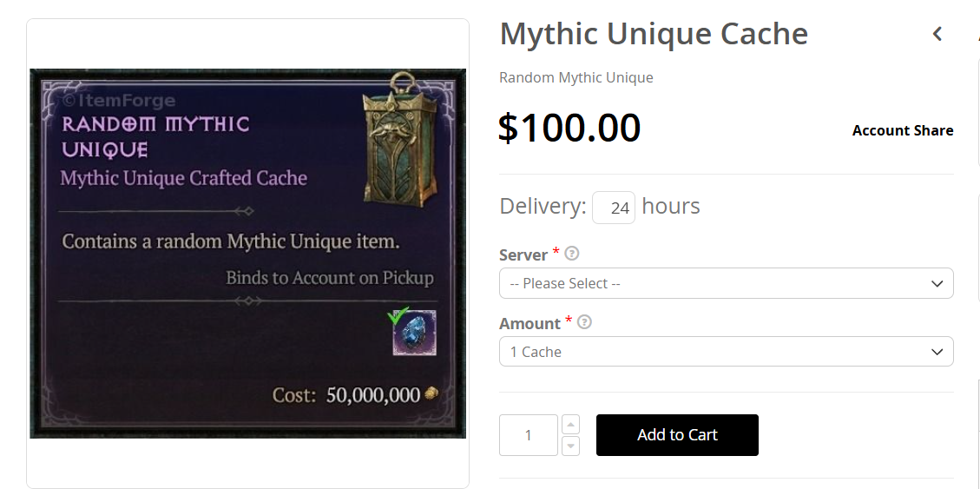Click the Add to Cart button
Screen dimensions: 980x489
(678, 435)
